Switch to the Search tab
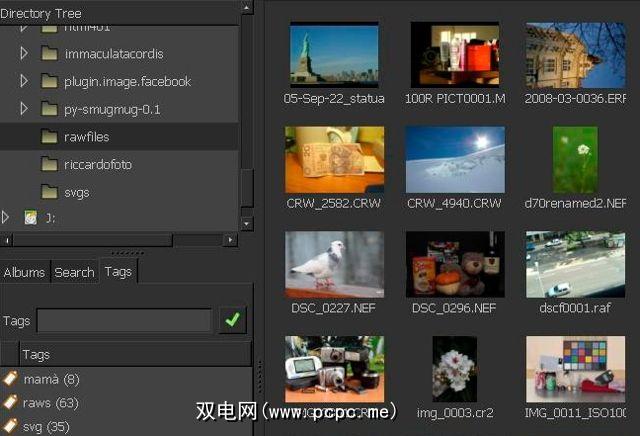640x436 pixels. coord(74,272)
